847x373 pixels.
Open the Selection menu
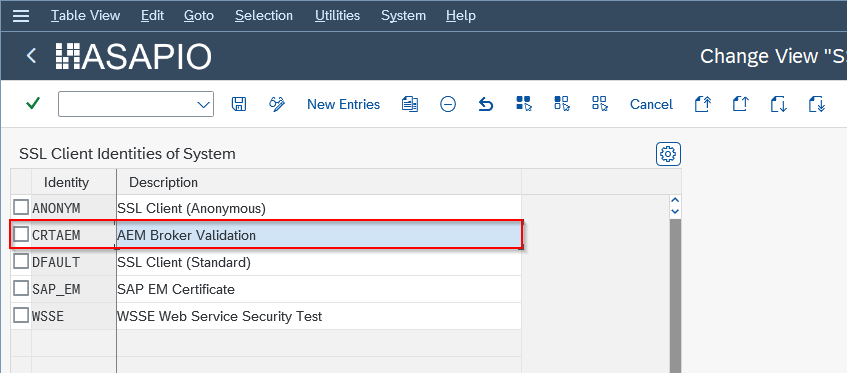click(x=264, y=16)
